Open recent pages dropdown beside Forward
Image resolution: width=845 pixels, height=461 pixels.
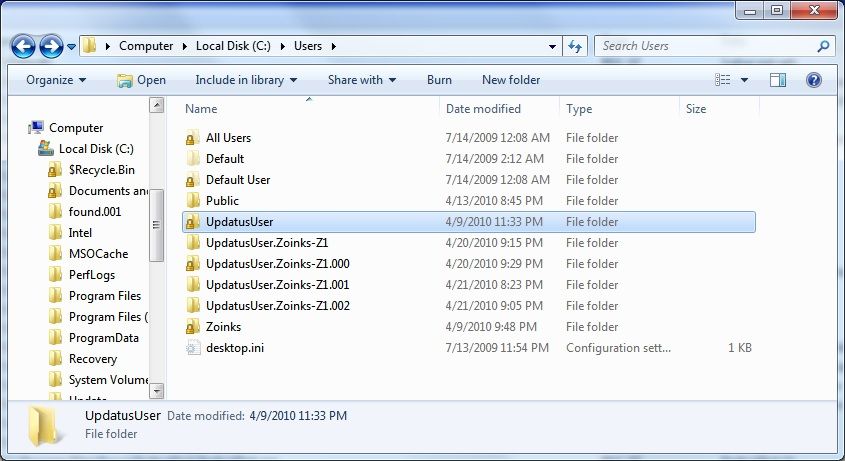[71, 47]
